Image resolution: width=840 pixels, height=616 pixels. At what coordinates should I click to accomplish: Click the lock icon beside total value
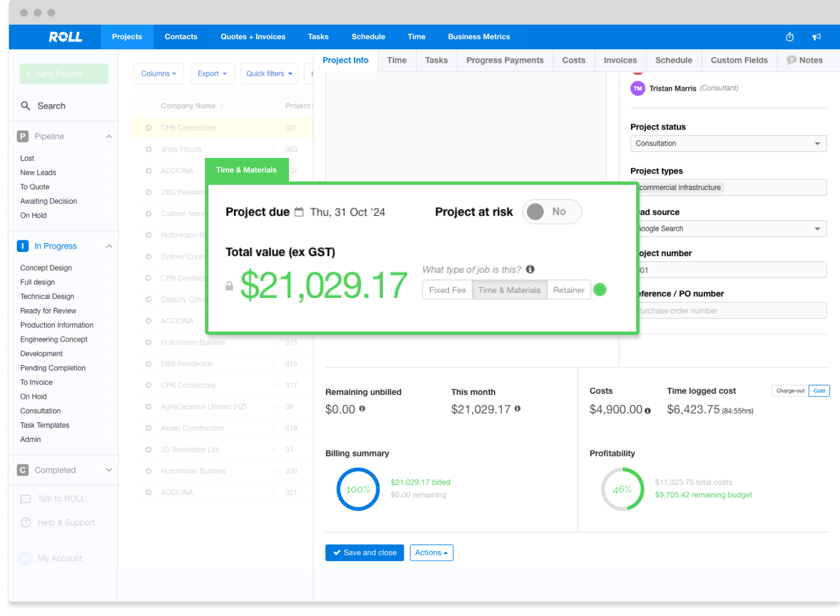click(229, 286)
